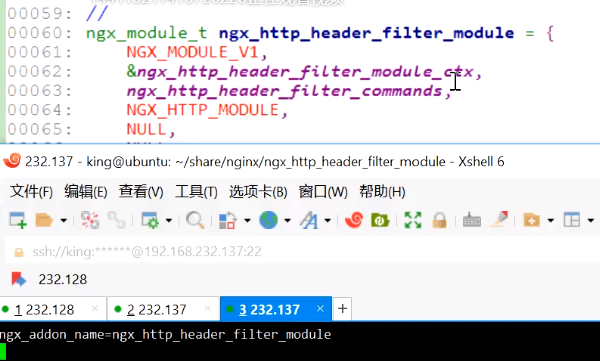Click line number 00060 in code

(x=39, y=33)
